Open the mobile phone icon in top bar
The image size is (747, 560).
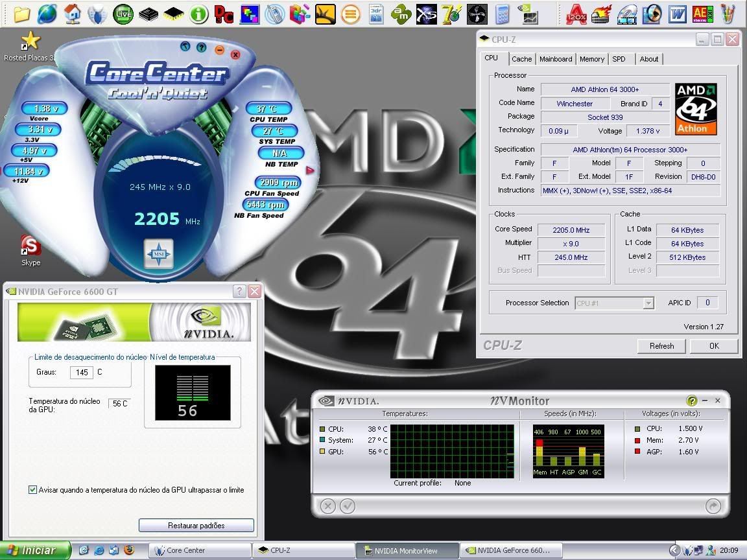pyautogui.click(x=274, y=14)
